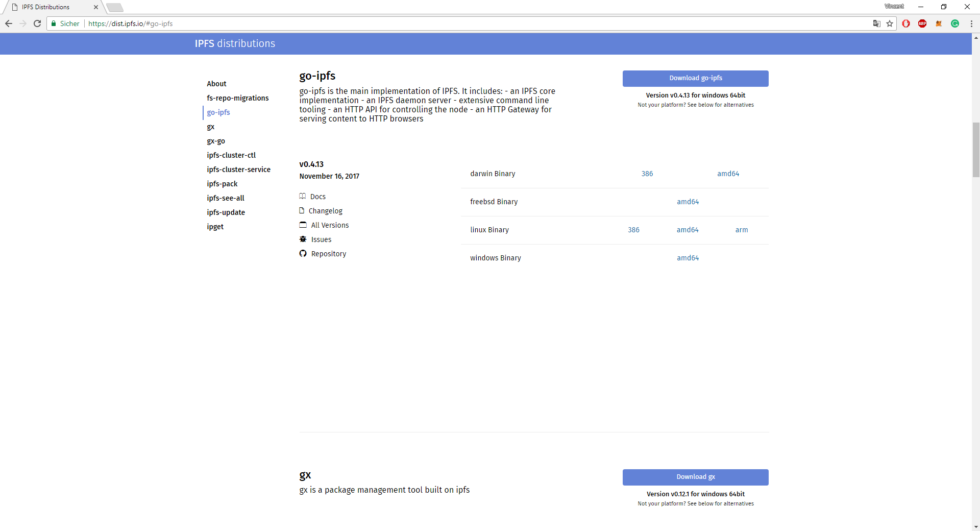Go to ipfs-update in the sidebar
This screenshot has width=980, height=531.
click(226, 212)
